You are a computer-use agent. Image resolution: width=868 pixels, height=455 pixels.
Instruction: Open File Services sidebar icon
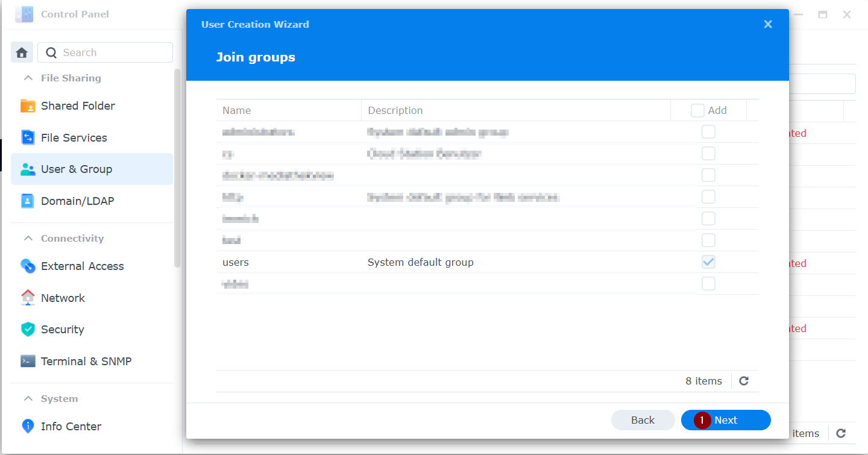(x=28, y=137)
